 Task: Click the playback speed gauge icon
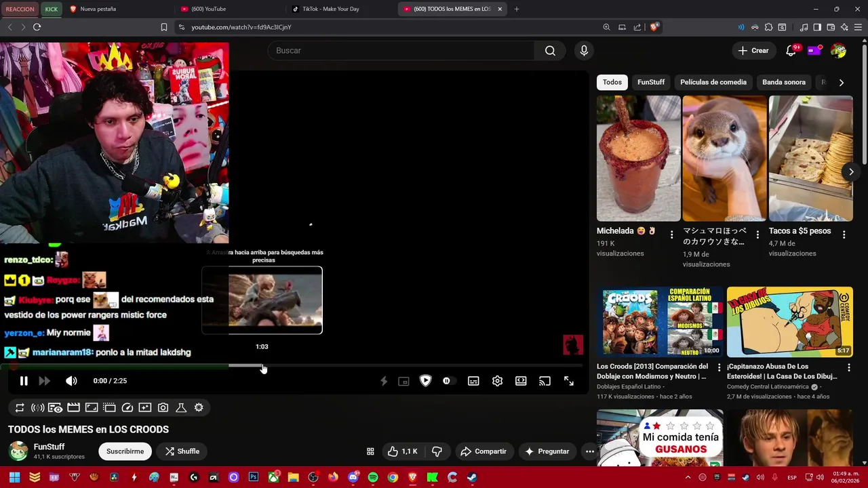127,407
